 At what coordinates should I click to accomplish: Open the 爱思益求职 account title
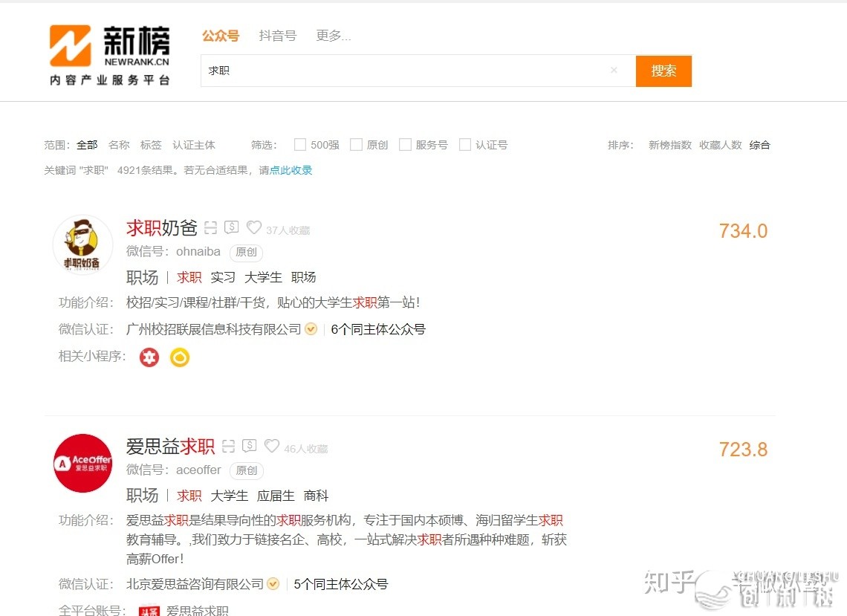pos(170,447)
